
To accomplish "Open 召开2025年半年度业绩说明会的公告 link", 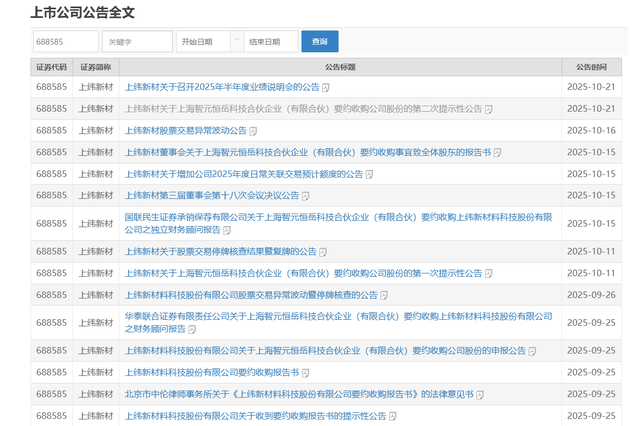I will [222, 87].
